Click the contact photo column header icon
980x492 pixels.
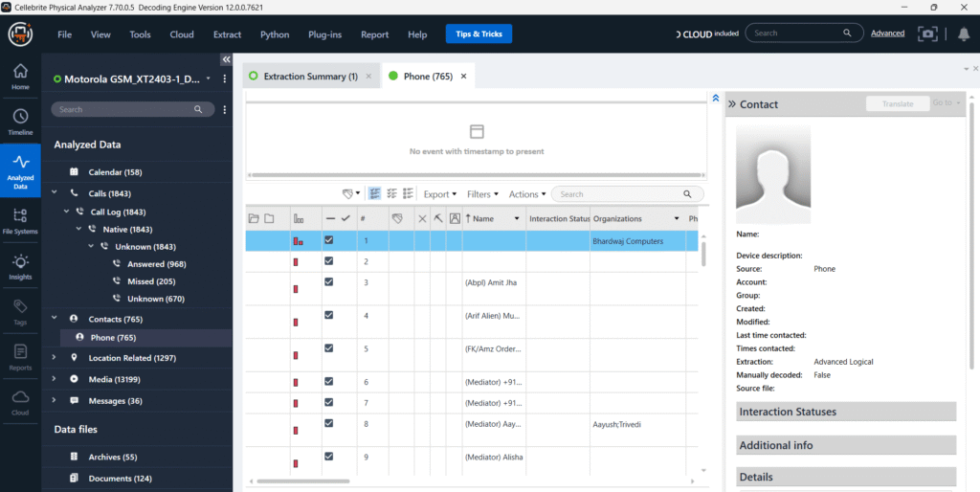tap(455, 219)
